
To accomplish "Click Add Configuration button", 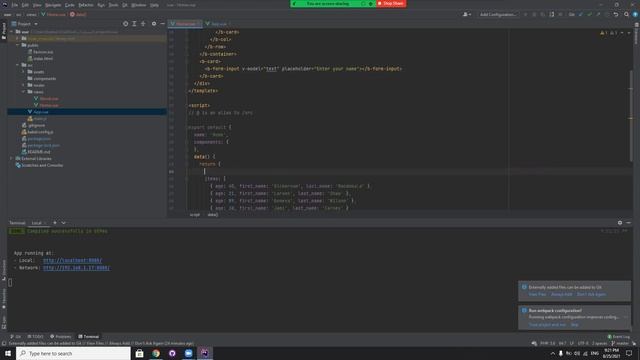I will tap(497, 14).
